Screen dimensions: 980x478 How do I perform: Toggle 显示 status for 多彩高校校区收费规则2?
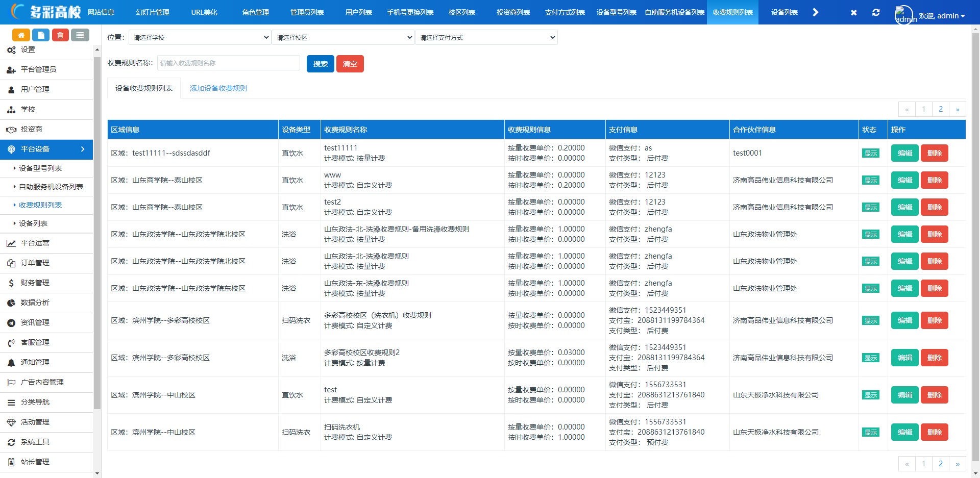(871, 358)
